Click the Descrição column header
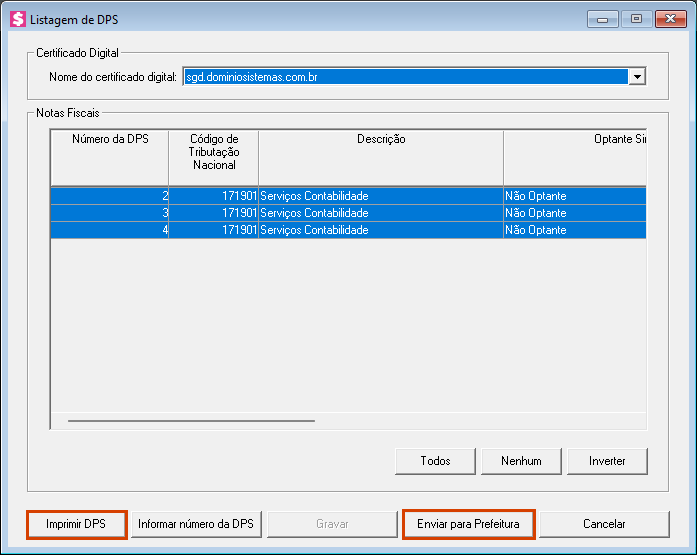This screenshot has width=697, height=555. [x=380, y=140]
